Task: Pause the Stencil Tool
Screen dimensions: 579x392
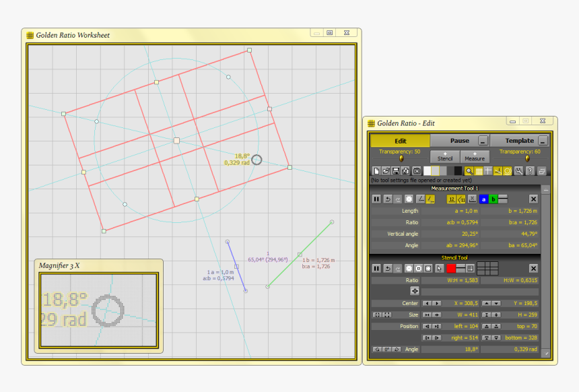Action: 375,268
